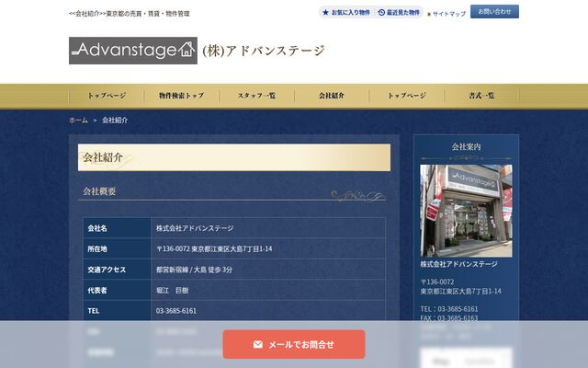Select phone number 03-3685-6161 in table
Viewport: 588px width, 368px height.
[x=176, y=311]
